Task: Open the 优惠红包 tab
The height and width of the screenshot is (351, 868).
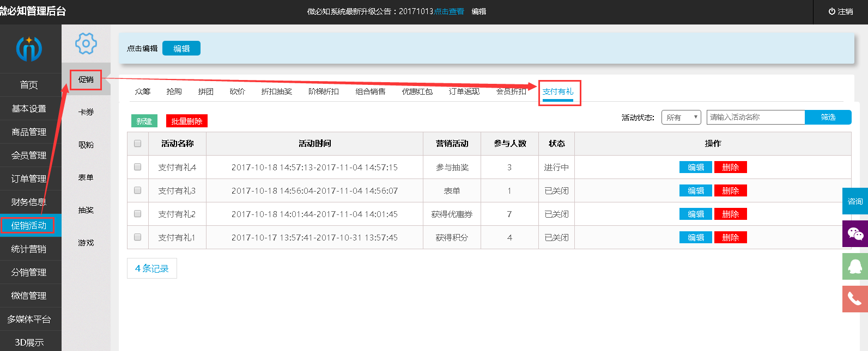Action: (x=417, y=91)
